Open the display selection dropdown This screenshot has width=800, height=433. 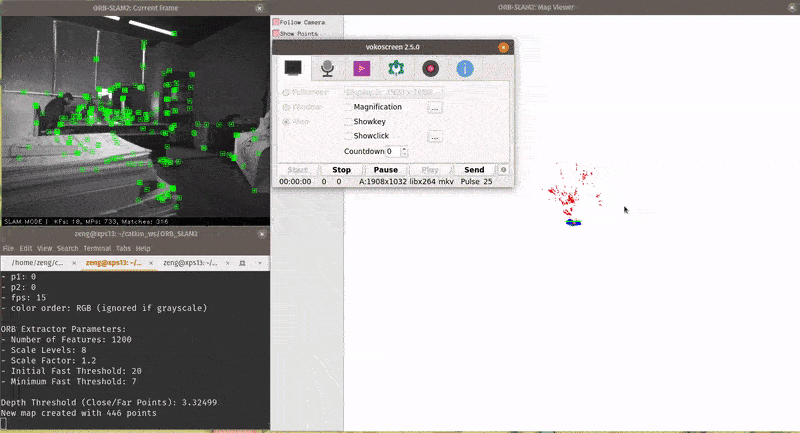coord(393,92)
